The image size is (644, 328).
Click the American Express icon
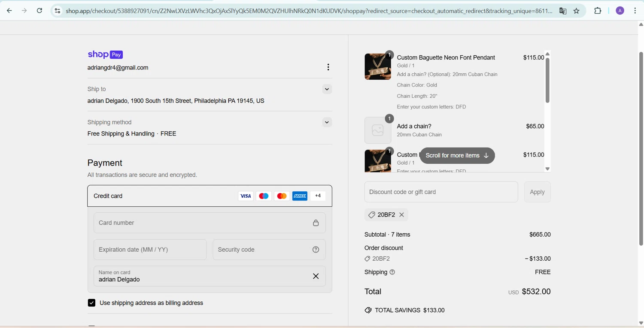300,196
